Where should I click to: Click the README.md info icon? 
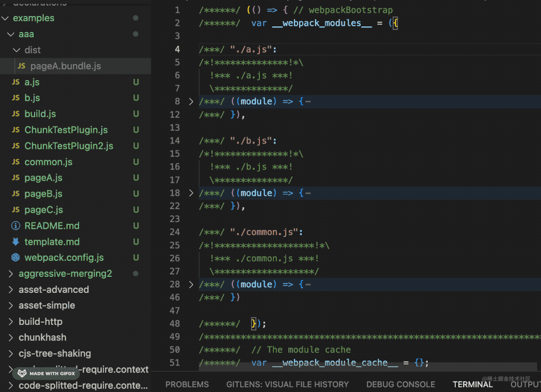pos(16,226)
